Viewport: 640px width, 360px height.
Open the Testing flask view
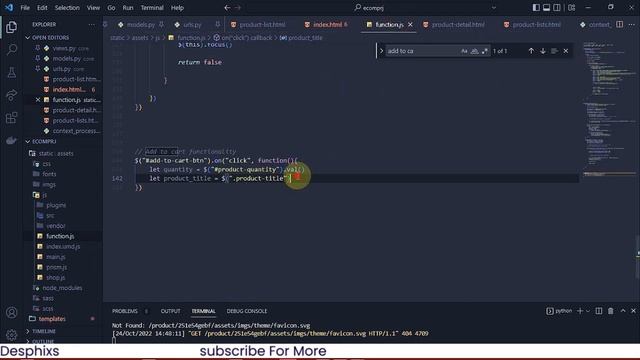click(x=11, y=73)
